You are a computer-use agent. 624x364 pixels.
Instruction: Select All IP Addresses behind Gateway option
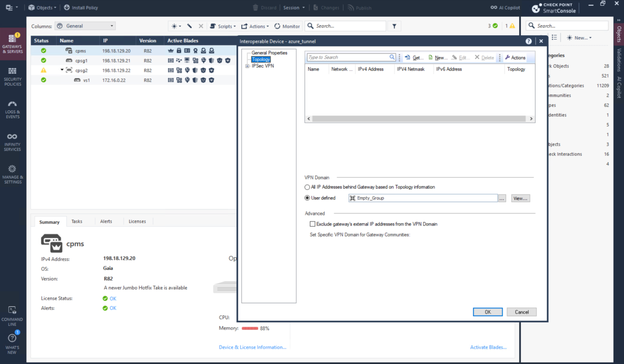point(307,187)
